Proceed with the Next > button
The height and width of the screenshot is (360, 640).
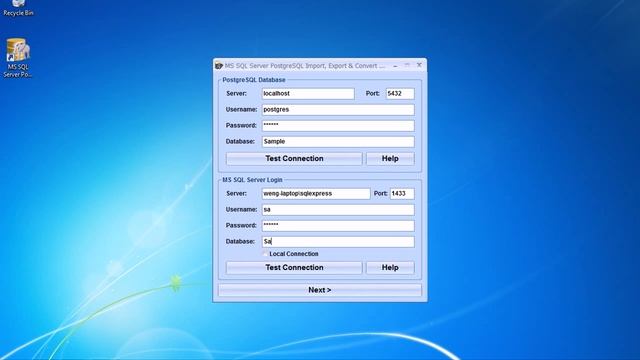320,290
